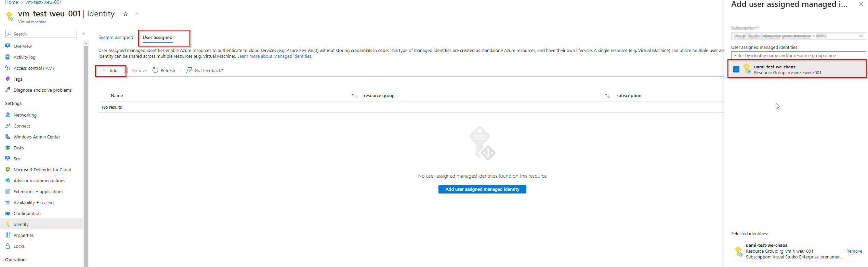Open the Activity log icon
The image size is (868, 267).
click(8, 57)
